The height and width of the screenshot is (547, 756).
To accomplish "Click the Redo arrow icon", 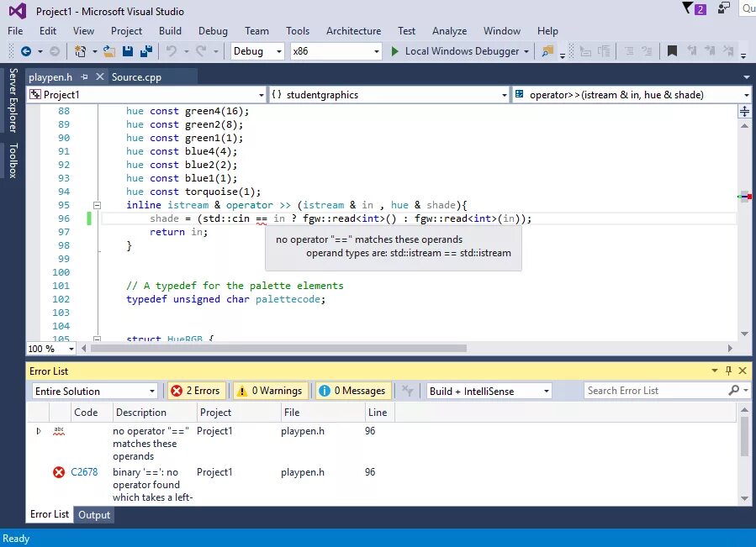I will (201, 51).
